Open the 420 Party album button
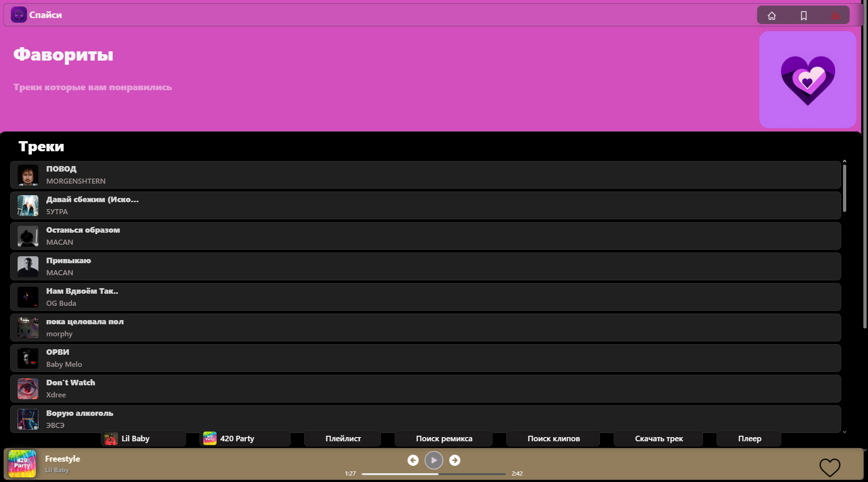868x482 pixels. click(245, 439)
